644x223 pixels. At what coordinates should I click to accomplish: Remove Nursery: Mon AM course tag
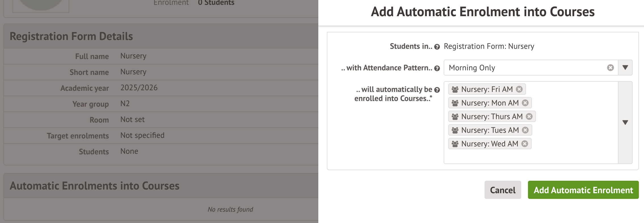525,103
